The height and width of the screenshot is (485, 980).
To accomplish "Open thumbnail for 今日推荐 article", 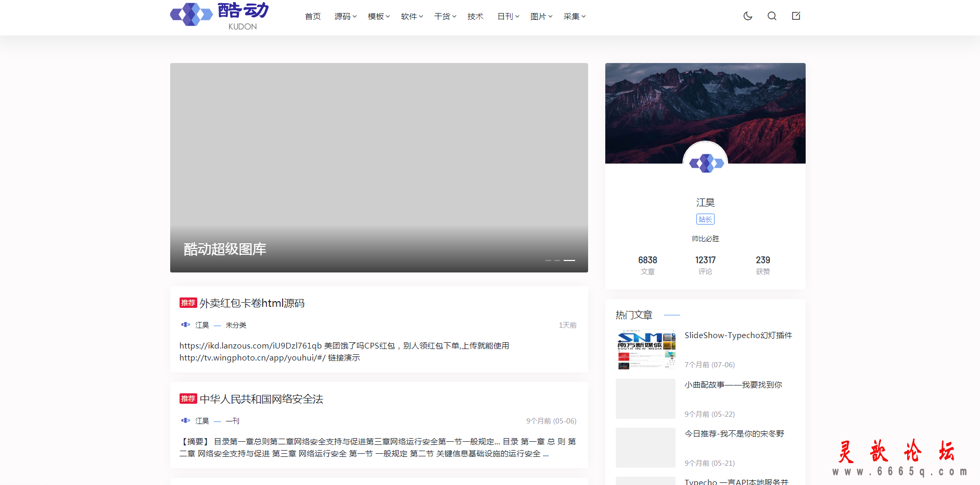I will tap(645, 447).
